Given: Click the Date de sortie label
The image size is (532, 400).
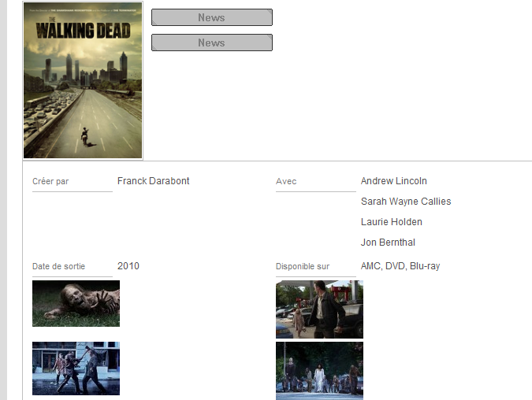Looking at the screenshot, I should pyautogui.click(x=58, y=266).
